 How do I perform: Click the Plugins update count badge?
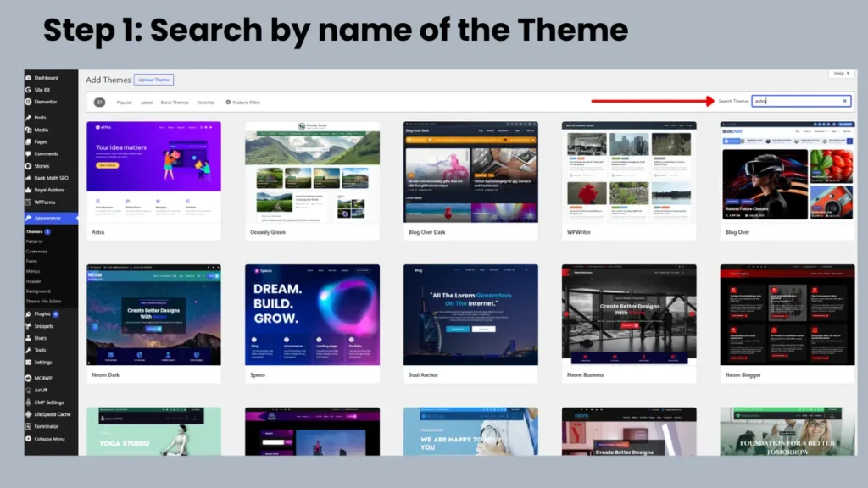(x=56, y=313)
